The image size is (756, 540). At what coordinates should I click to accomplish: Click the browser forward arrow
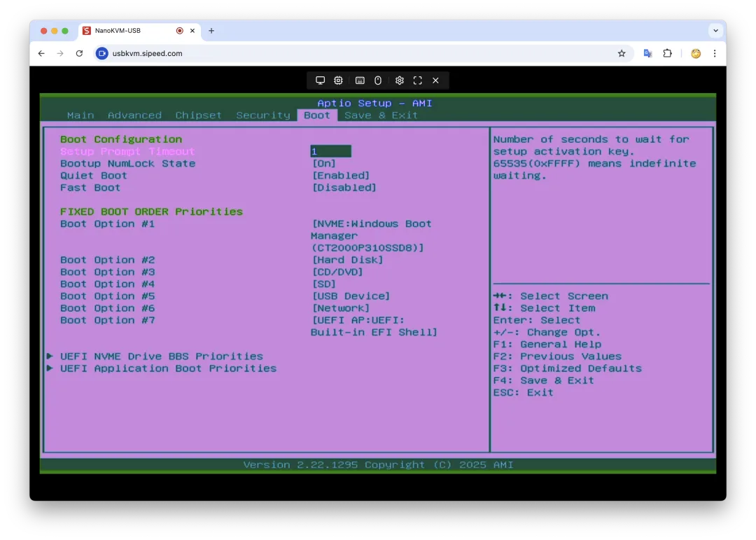click(60, 53)
